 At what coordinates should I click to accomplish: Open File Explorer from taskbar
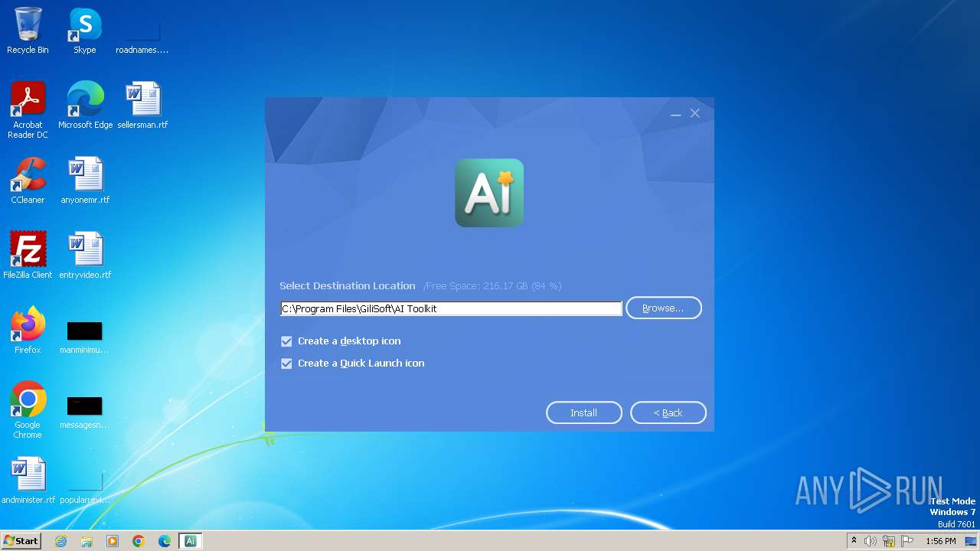click(x=87, y=541)
